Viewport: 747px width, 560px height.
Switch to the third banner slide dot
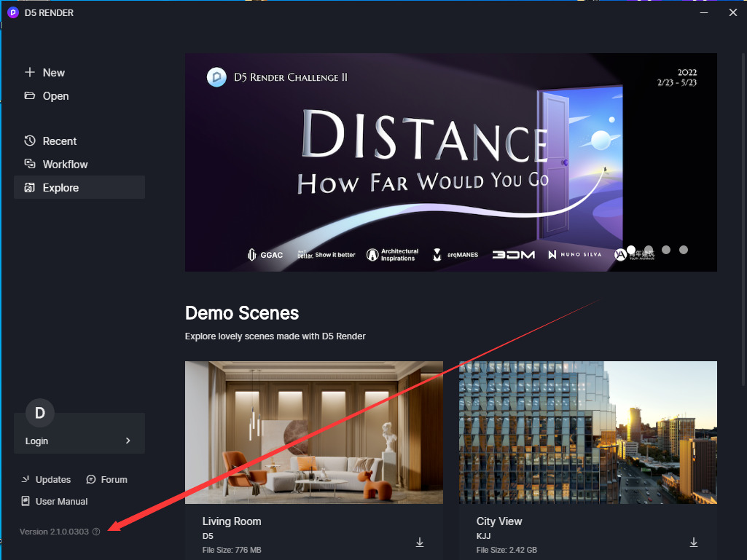point(666,250)
